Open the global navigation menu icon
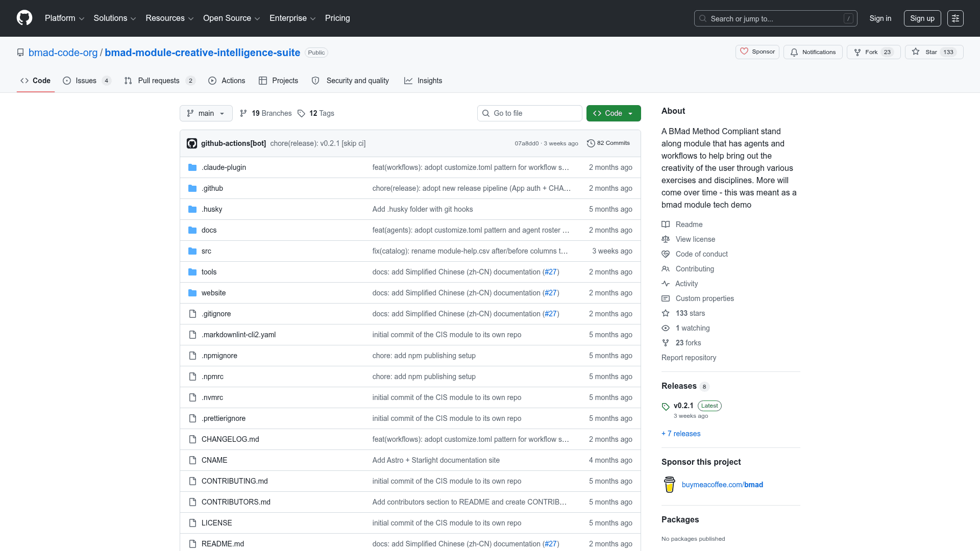Image resolution: width=980 pixels, height=551 pixels. pyautogui.click(x=955, y=18)
